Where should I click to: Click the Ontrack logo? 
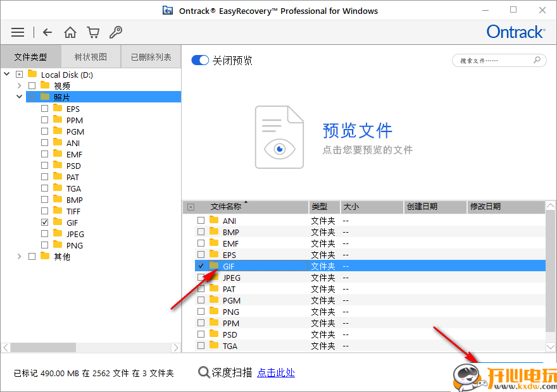coord(516,32)
